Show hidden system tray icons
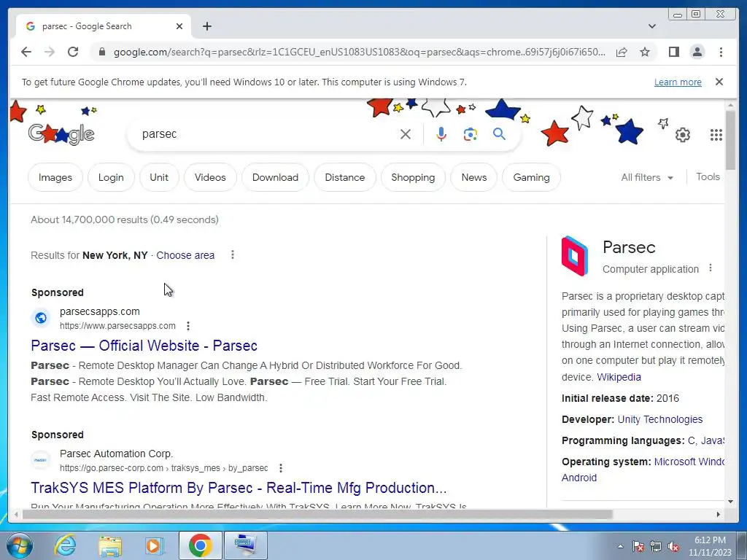This screenshot has width=747, height=560. point(620,546)
